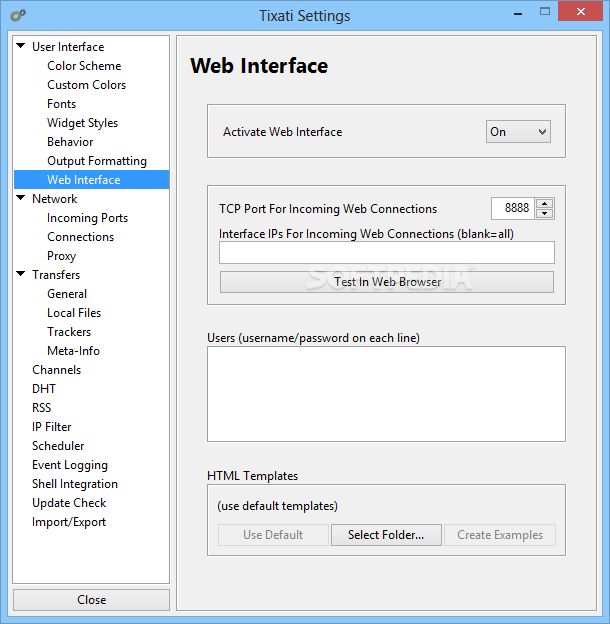Image resolution: width=610 pixels, height=624 pixels.
Task: Open Output Formatting settings
Action: coord(97,161)
